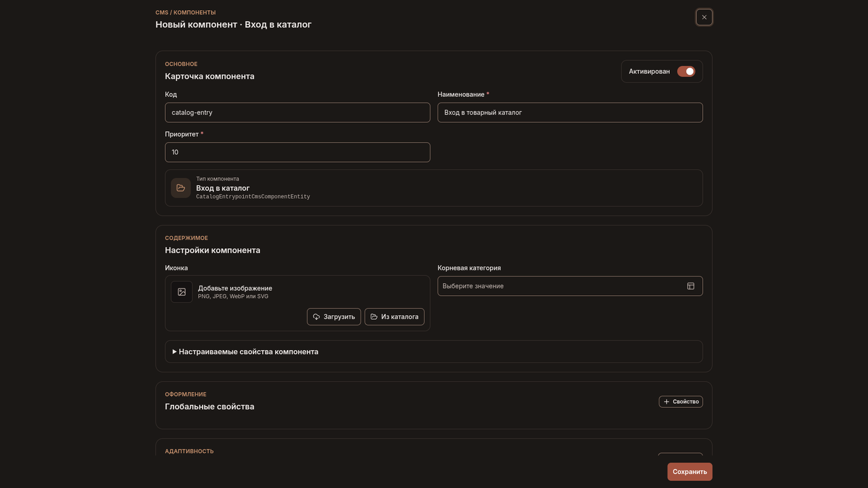
Task: Open the Корневая категория selector
Action: coord(570,286)
